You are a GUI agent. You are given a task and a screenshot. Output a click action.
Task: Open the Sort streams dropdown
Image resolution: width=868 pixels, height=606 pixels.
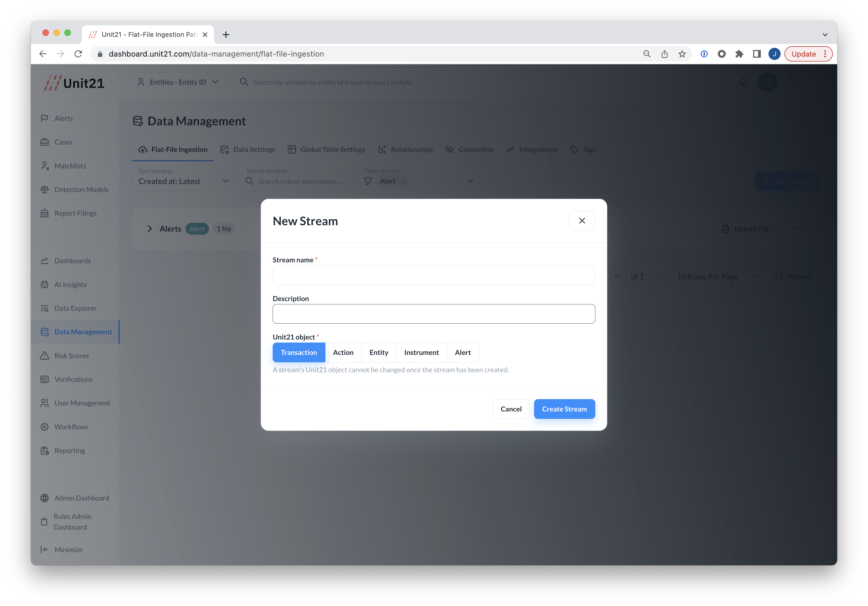tap(183, 181)
